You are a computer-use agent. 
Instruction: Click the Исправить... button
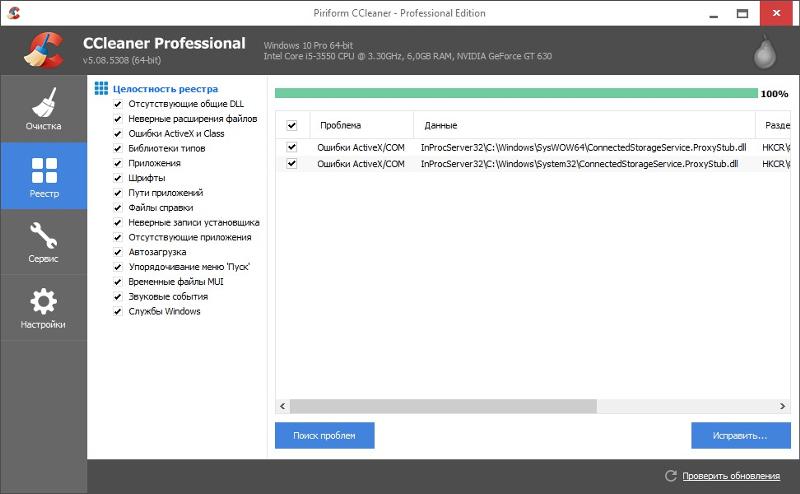point(741,435)
